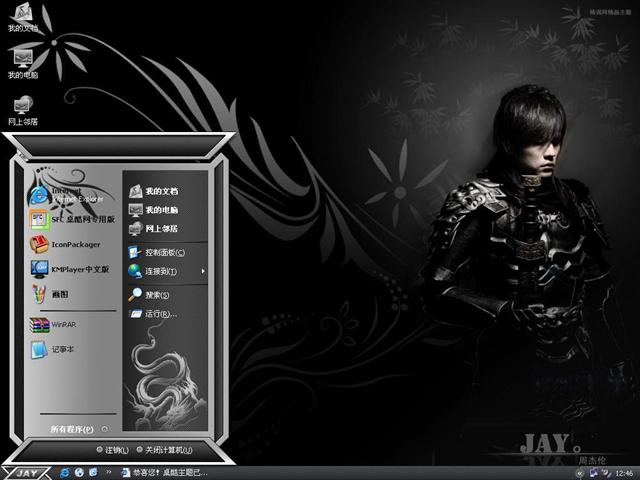Open 控制面板(C) control panel

click(157, 253)
